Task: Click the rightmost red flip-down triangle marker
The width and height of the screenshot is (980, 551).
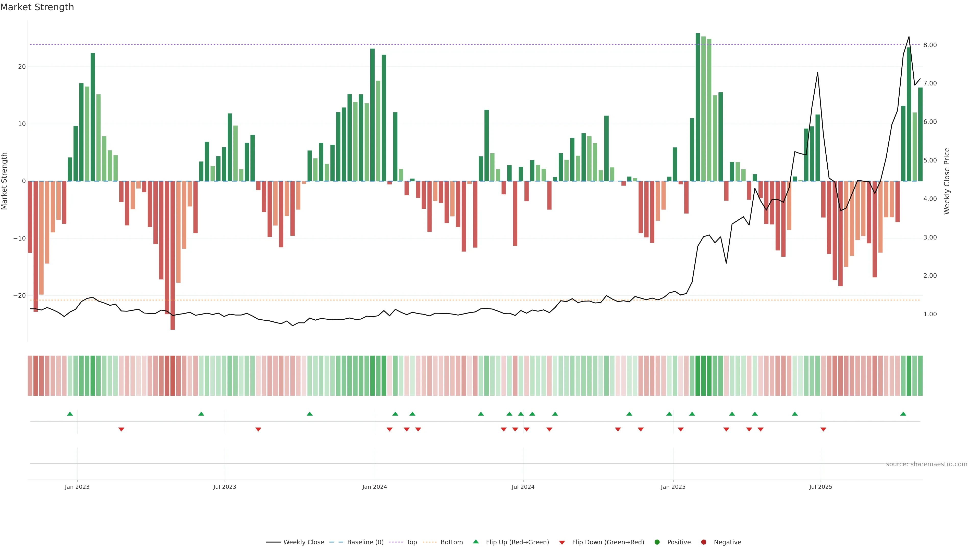Action: (x=823, y=429)
